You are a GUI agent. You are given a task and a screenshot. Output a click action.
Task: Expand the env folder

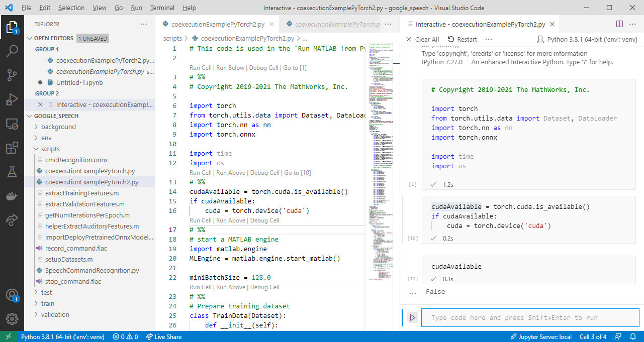click(x=46, y=138)
